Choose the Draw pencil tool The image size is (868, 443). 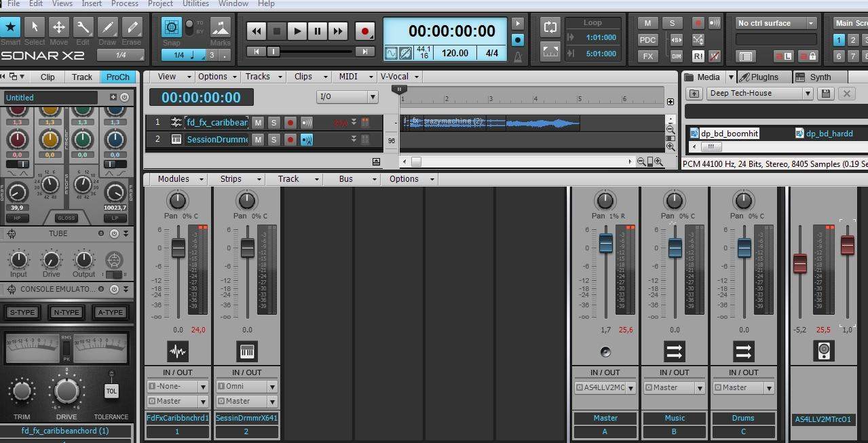click(107, 28)
